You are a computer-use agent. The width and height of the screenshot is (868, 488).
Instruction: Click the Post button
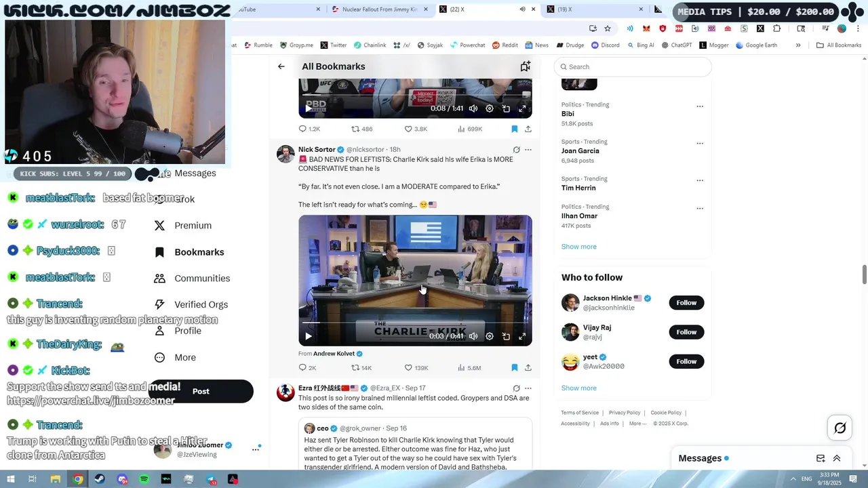click(x=201, y=391)
